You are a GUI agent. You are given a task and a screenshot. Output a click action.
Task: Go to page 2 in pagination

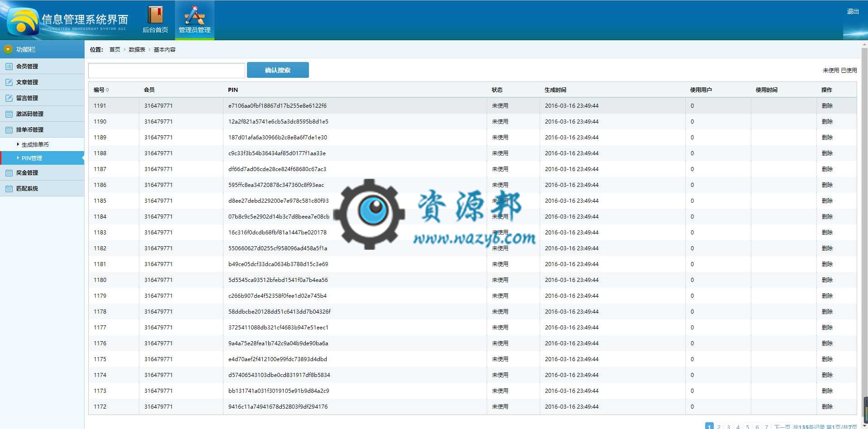[x=719, y=426]
